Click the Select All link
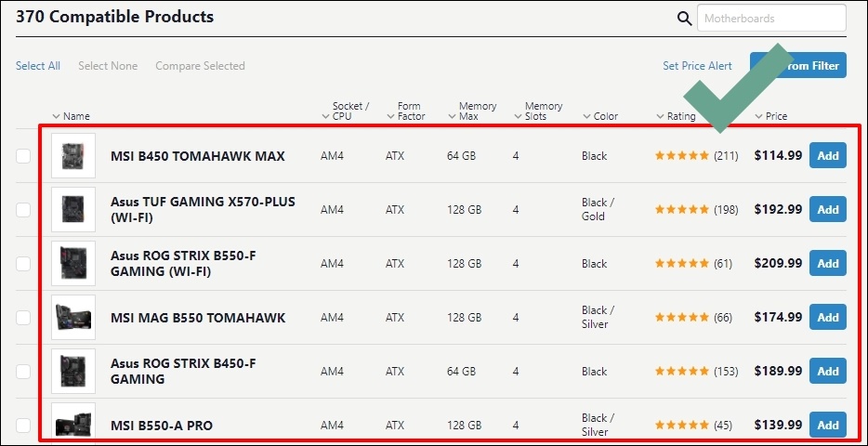Viewport: 868px width, 446px height. (38, 66)
